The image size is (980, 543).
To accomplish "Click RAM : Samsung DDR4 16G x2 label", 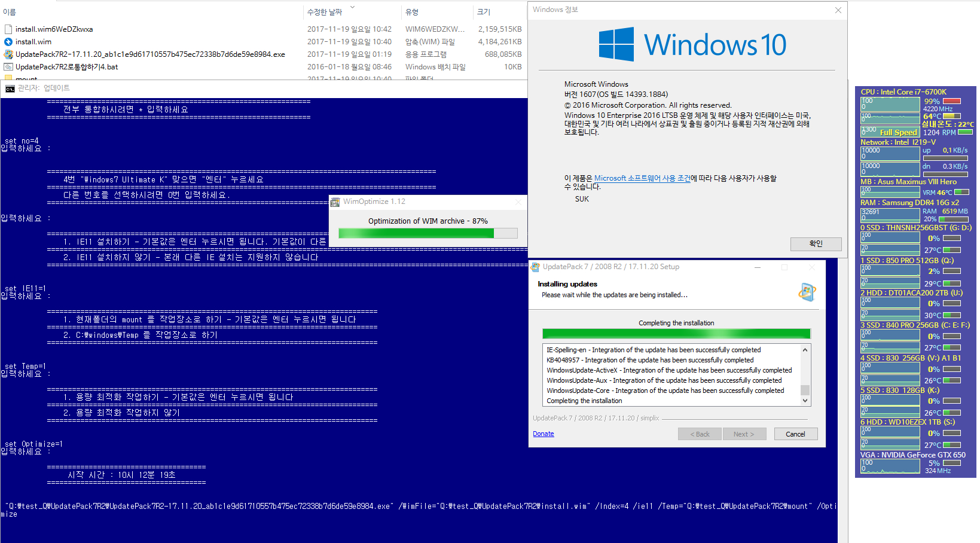I will 909,203.
